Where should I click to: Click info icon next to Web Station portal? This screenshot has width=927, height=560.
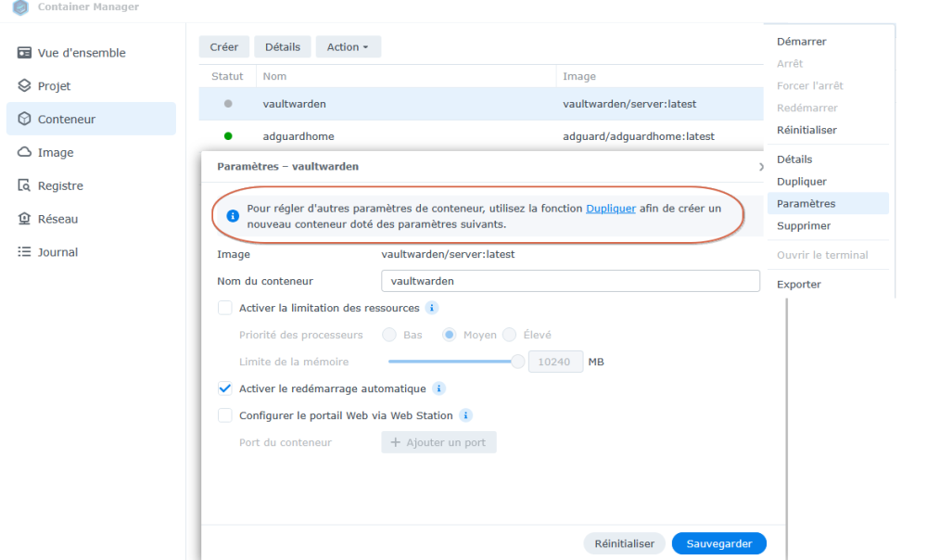coord(466,415)
